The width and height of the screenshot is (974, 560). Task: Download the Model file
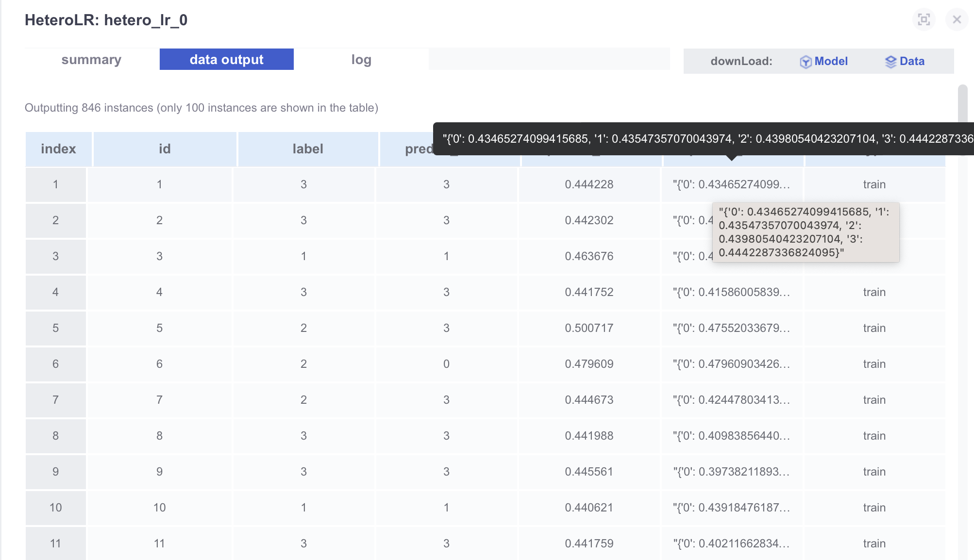831,61
